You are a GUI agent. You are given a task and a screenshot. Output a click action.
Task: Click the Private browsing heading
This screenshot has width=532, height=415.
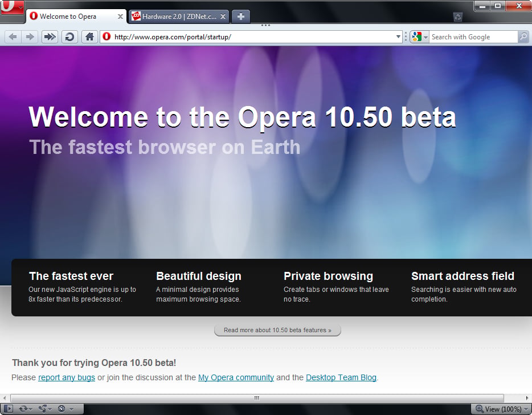click(x=329, y=276)
